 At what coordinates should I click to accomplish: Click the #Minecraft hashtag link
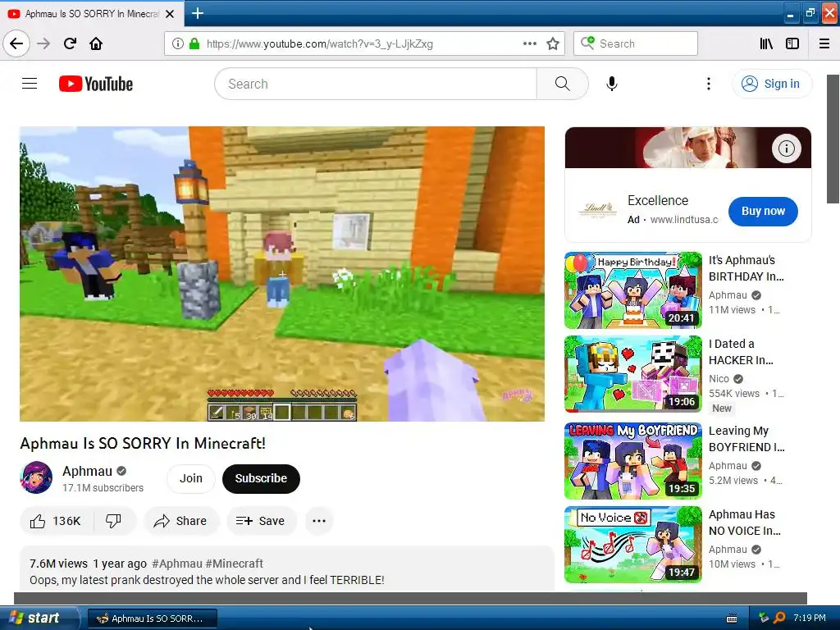coord(234,564)
